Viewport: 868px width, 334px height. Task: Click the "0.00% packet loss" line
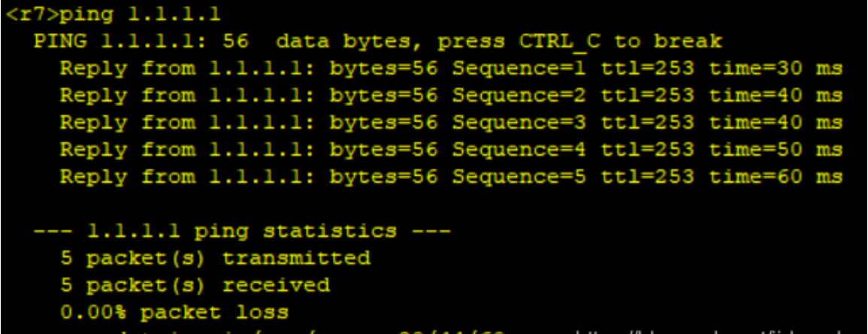[174, 312]
